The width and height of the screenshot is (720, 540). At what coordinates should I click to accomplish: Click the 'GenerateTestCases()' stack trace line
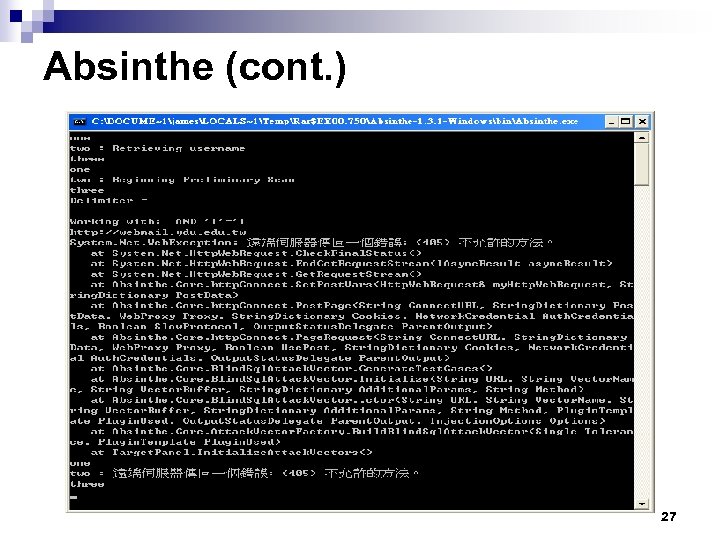point(292,368)
